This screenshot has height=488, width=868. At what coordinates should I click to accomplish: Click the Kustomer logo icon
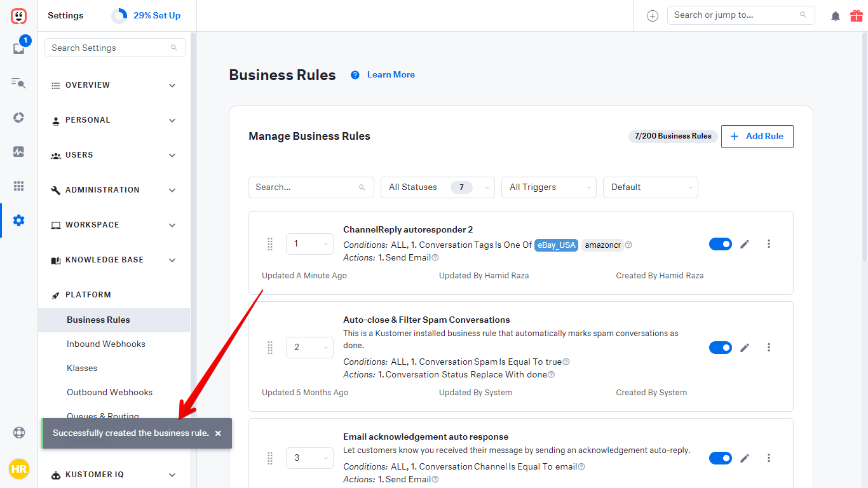(18, 16)
